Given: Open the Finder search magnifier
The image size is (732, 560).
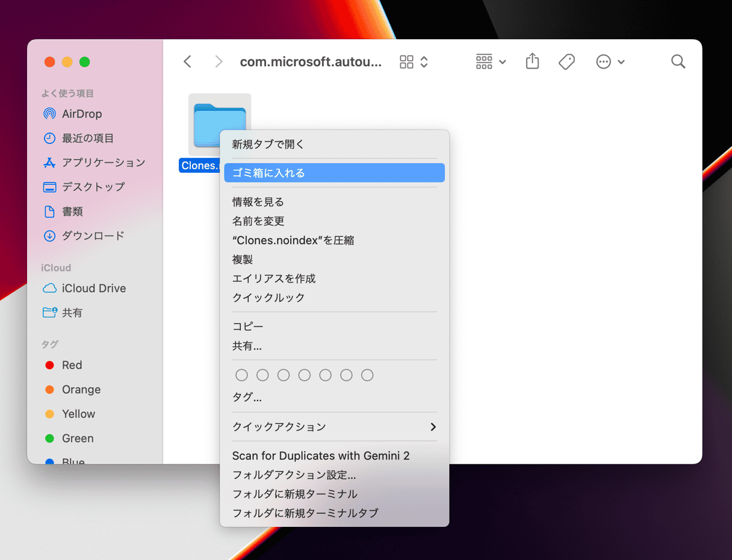Looking at the screenshot, I should 678,61.
